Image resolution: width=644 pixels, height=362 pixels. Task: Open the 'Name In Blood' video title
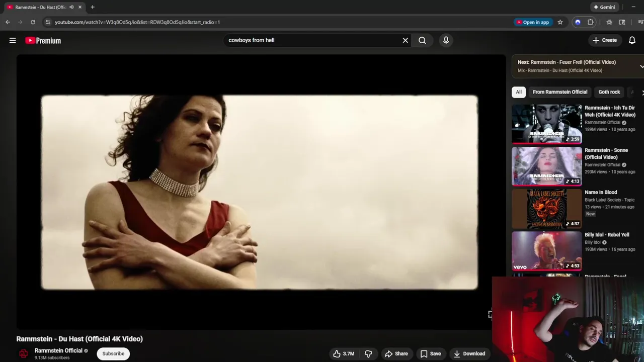click(601, 192)
